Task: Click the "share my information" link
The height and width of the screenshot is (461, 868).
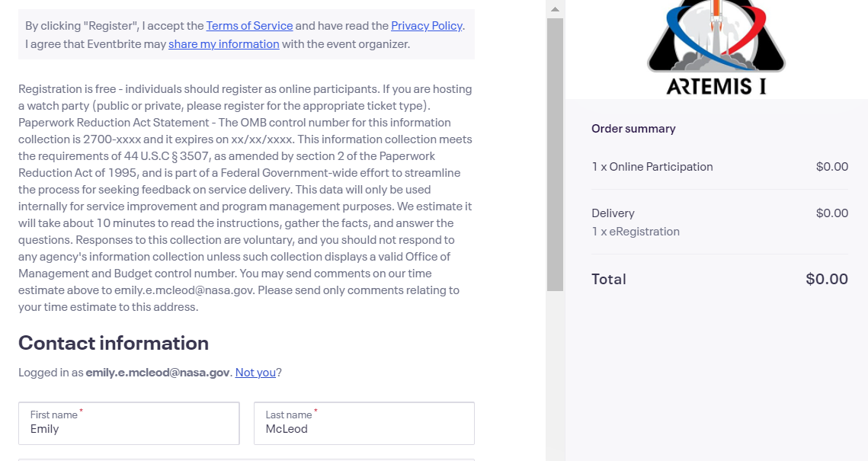Action: (x=224, y=44)
